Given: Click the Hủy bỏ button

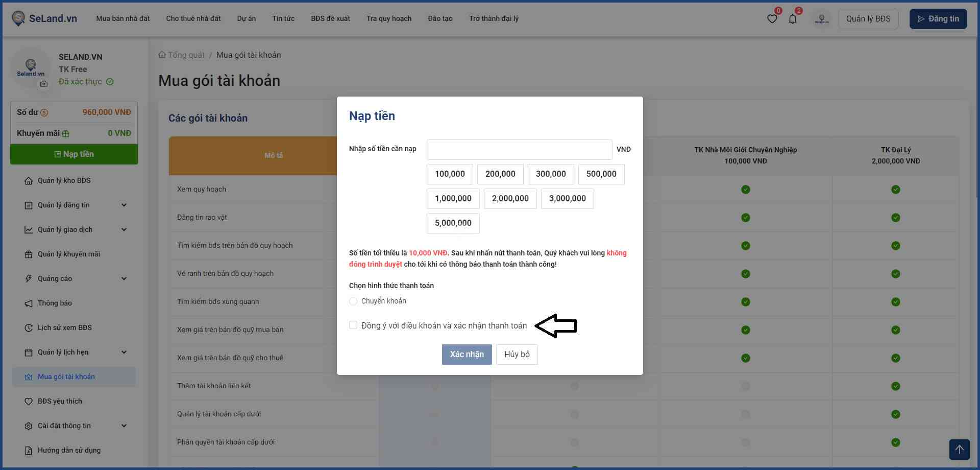Looking at the screenshot, I should [517, 355].
